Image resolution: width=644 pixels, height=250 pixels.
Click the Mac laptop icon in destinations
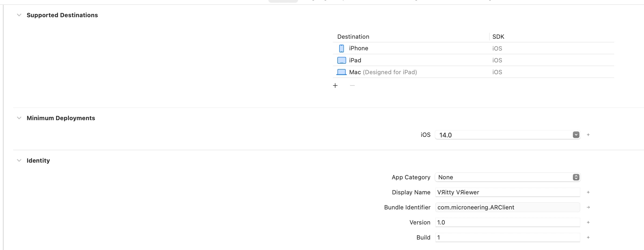click(341, 72)
